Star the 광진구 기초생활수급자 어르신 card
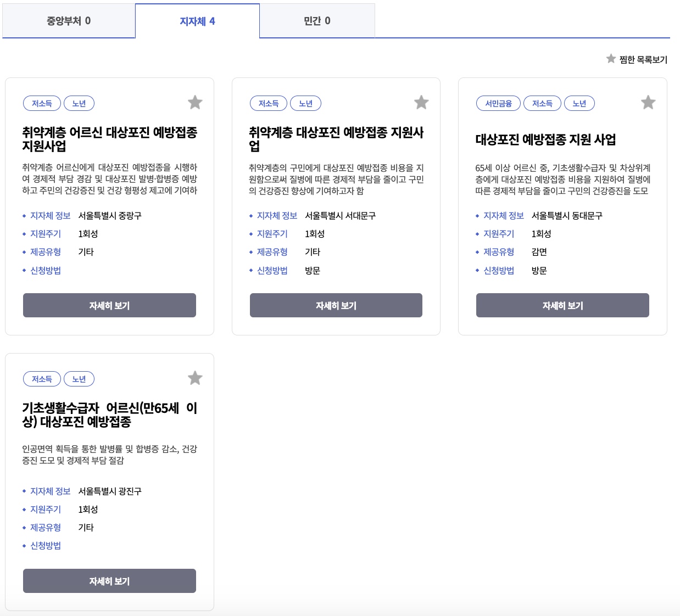Screen dimensions: 680x616 195,378
